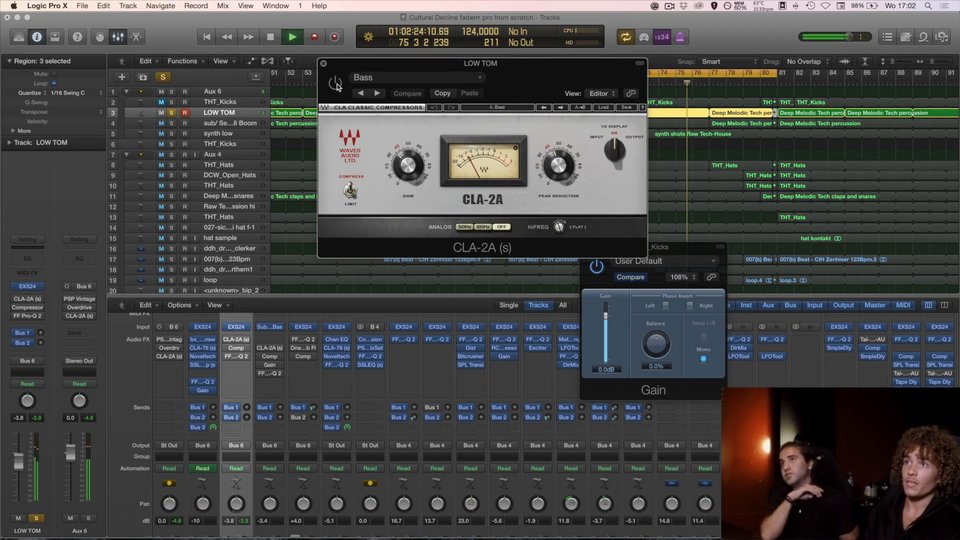
Task: Click Compare in the Gain plugin
Action: [630, 277]
